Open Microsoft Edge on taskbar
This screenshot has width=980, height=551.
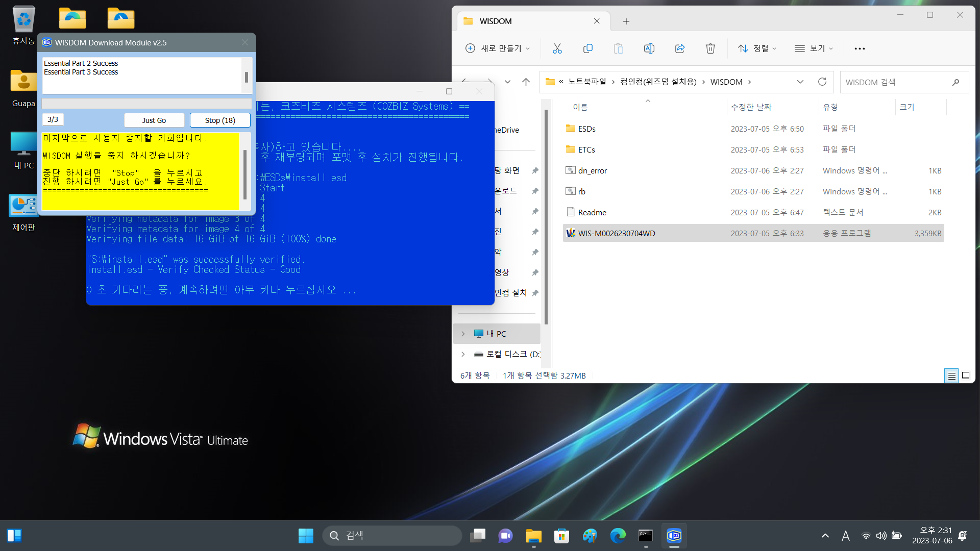tap(618, 535)
